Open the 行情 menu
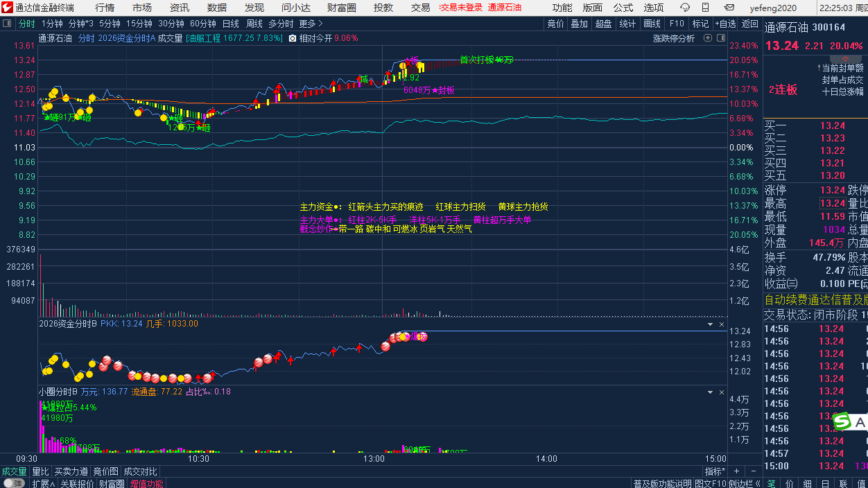The height and width of the screenshot is (488, 868). (x=105, y=8)
